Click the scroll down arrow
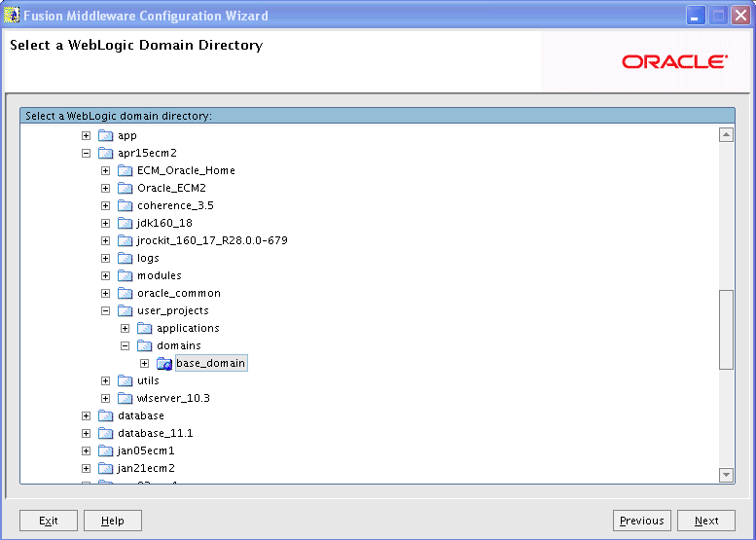 coord(726,475)
